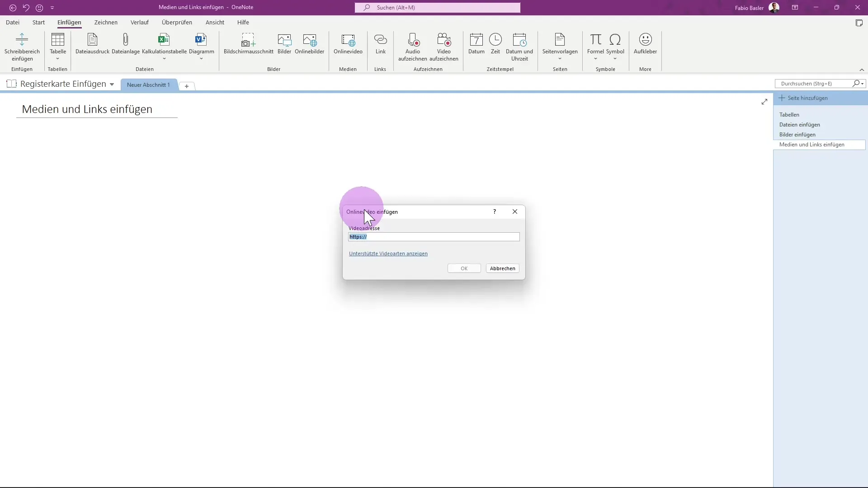This screenshot has height=488, width=868.
Task: Open the Diagramm insert tool
Action: coord(202,47)
